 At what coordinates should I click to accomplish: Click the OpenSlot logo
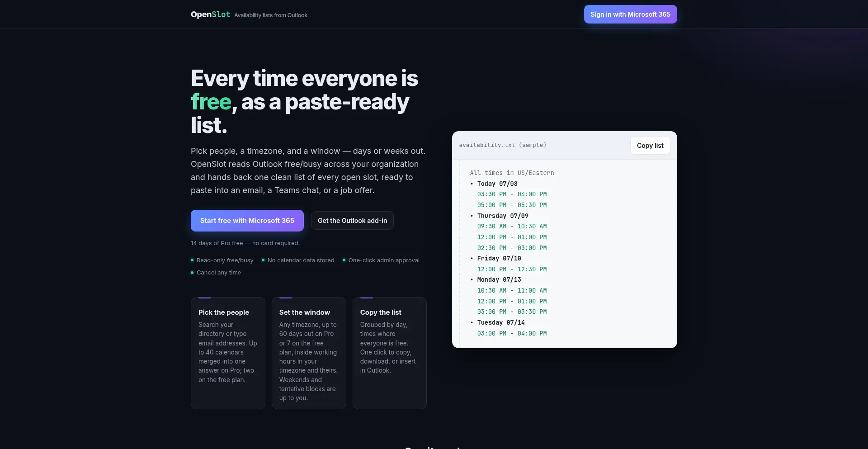(x=210, y=14)
